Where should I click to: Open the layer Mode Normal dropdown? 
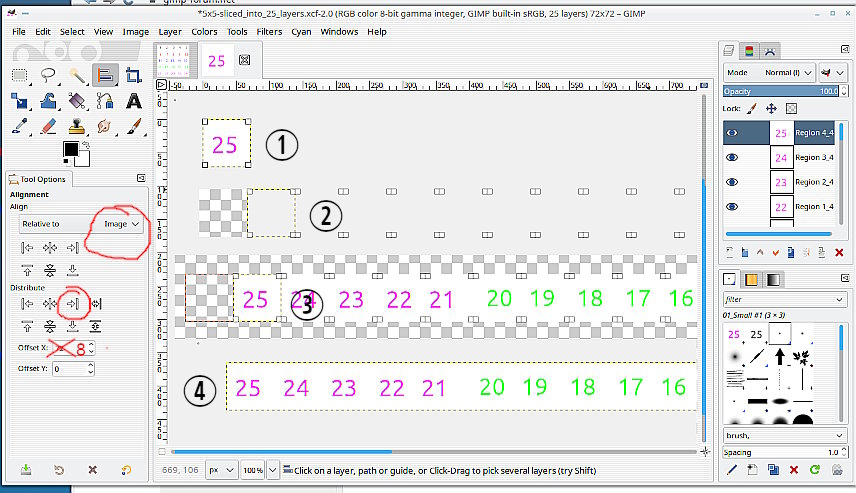(x=769, y=72)
